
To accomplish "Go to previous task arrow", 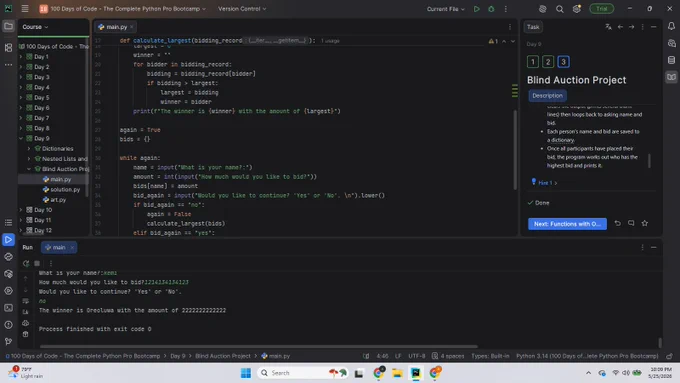I will coord(620,27).
